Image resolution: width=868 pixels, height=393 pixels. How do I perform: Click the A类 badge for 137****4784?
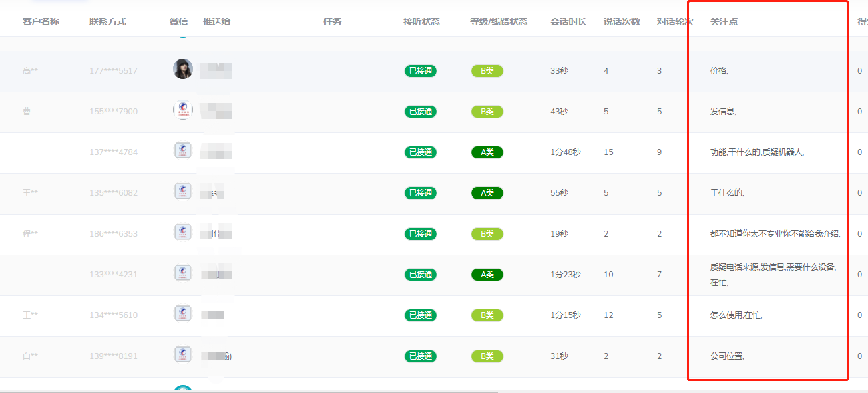point(487,152)
